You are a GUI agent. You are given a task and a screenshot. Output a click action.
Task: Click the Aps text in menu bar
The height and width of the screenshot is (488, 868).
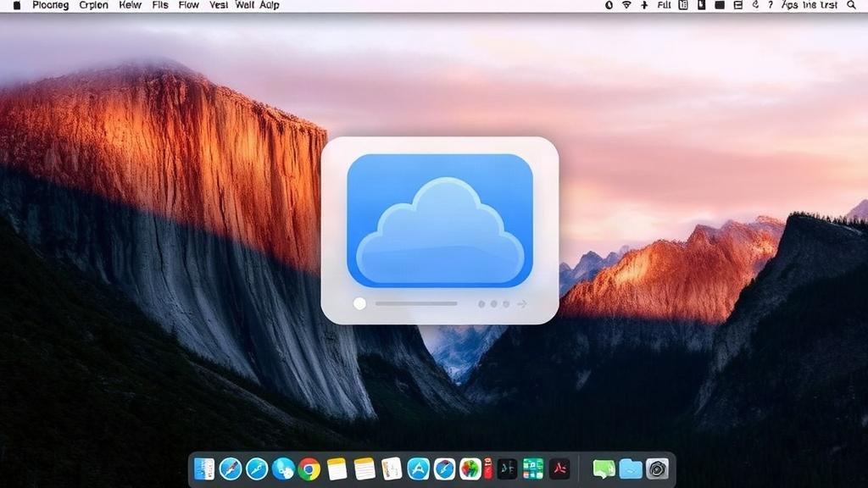pos(790,5)
